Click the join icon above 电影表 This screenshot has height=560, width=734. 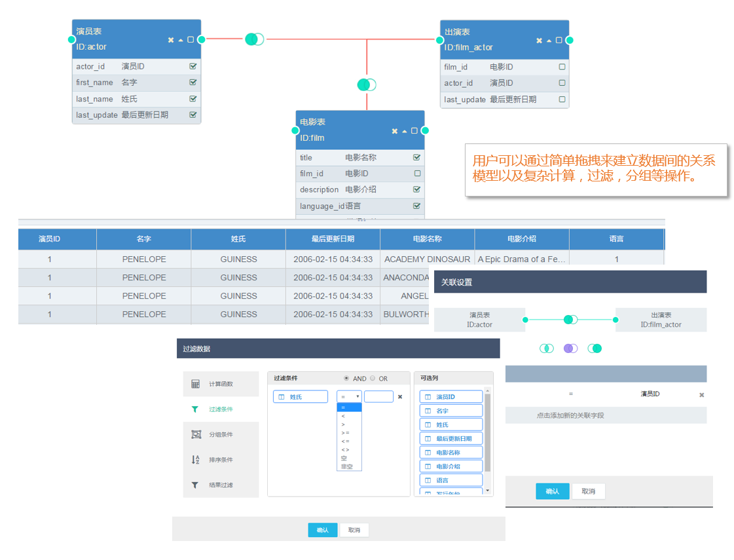tap(367, 84)
